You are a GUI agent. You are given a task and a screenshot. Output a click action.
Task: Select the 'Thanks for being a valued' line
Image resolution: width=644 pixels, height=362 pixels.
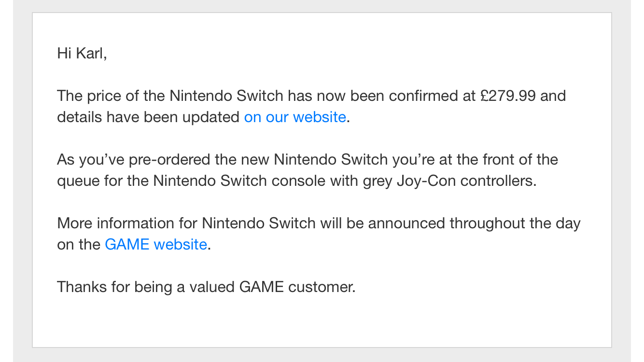146,287
